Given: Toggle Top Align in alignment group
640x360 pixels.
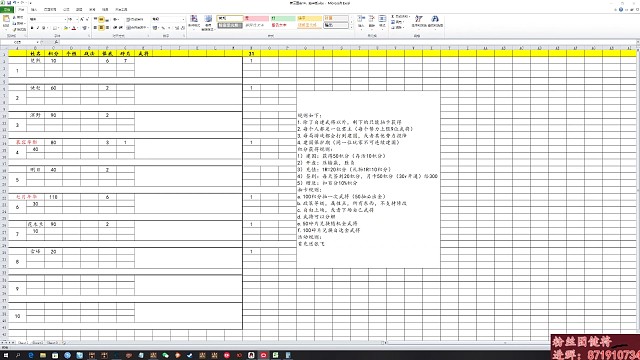Looking at the screenshot, I should click(95, 19).
